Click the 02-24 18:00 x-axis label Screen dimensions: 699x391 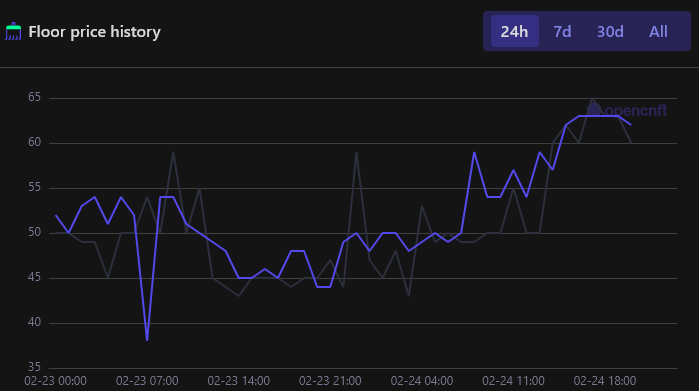point(604,381)
